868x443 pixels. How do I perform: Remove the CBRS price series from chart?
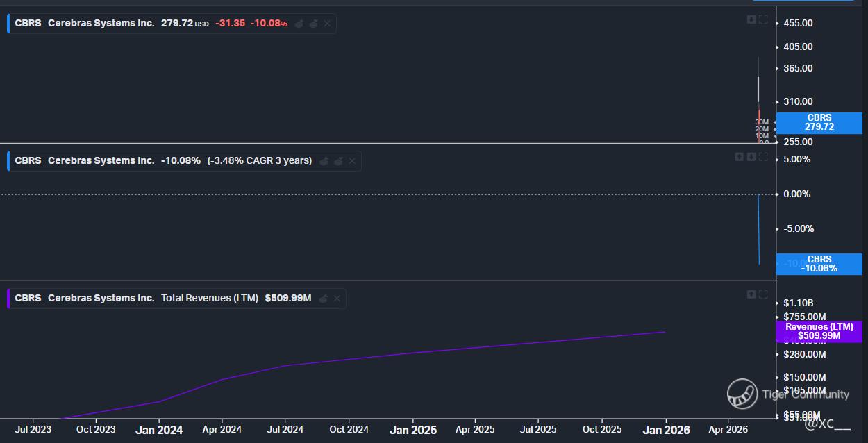coord(327,24)
